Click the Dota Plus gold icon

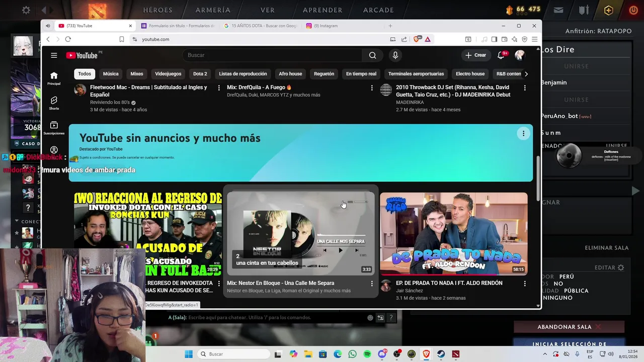(609, 10)
